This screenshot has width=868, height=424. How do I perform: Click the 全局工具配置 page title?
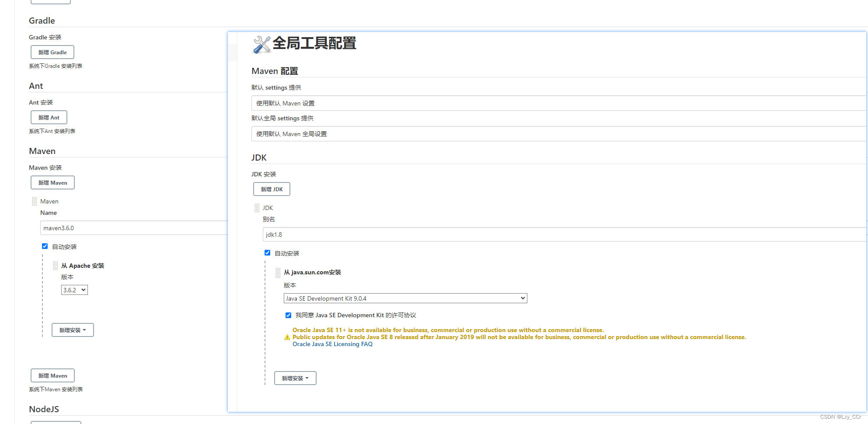point(314,43)
